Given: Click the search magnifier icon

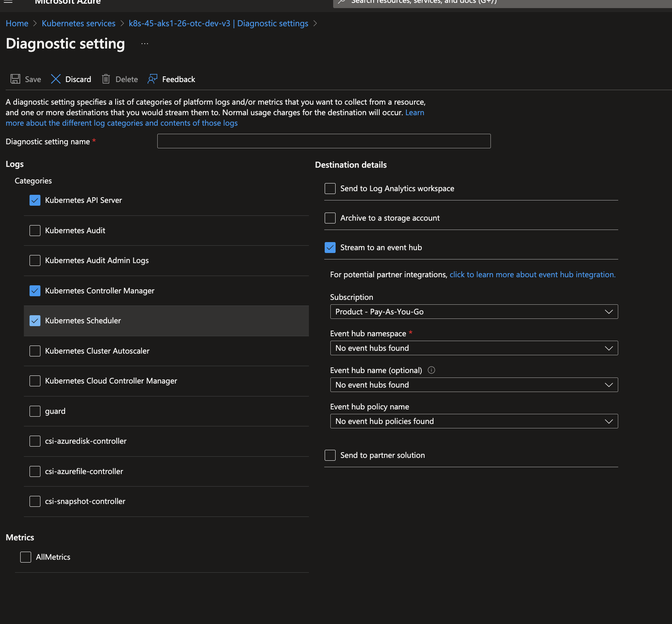Looking at the screenshot, I should (x=342, y=2).
